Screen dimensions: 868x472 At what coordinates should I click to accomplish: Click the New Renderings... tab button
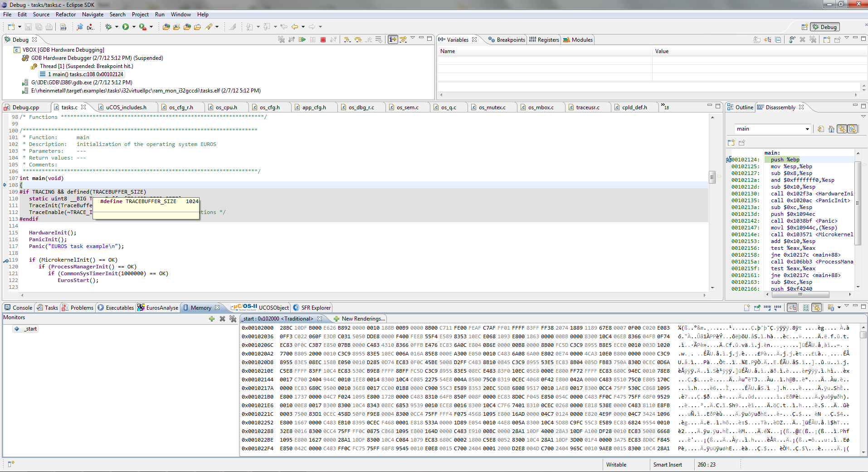pos(359,319)
